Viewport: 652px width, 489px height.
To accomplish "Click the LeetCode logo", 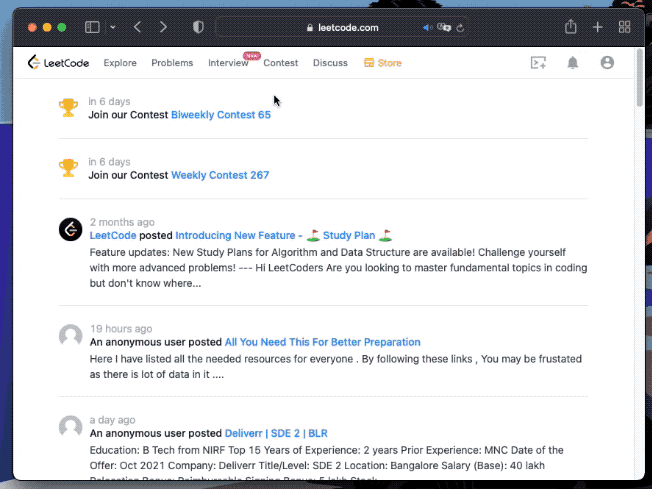I will [58, 63].
